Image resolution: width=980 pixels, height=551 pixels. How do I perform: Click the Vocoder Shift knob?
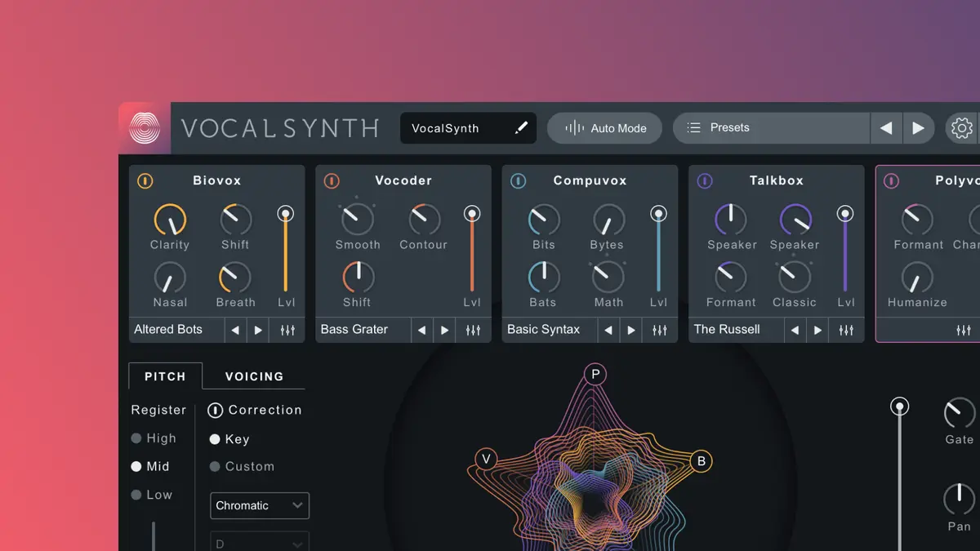tap(357, 278)
